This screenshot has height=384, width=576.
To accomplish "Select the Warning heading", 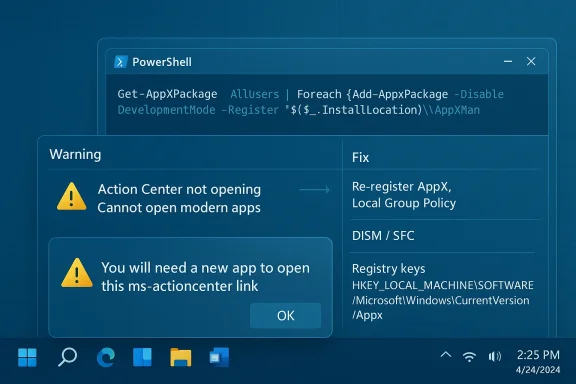I will pos(75,154).
